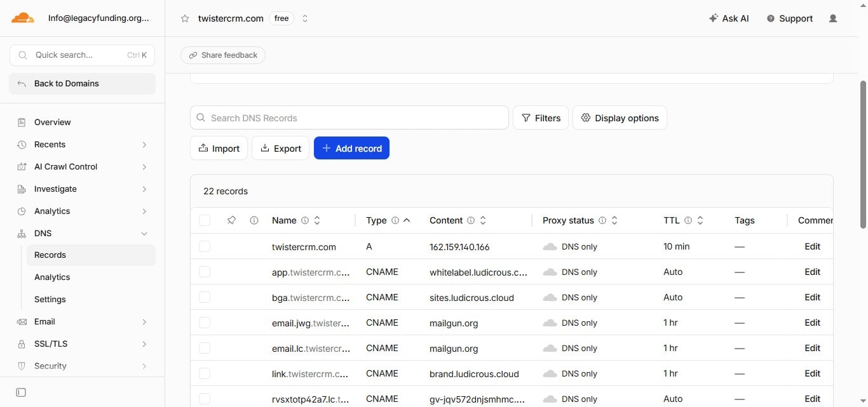Screen dimensions: 868x407
Task: Click the cloud icon in app.twistercrm row
Action: tap(550, 272)
